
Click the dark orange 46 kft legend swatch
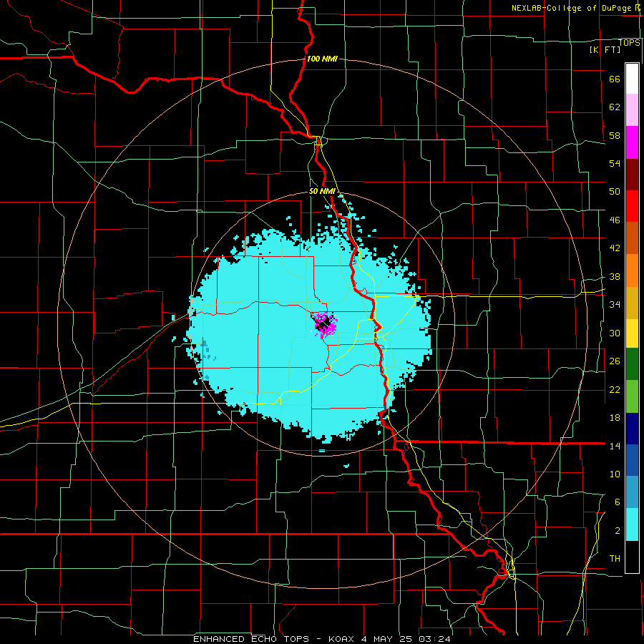pyautogui.click(x=632, y=238)
